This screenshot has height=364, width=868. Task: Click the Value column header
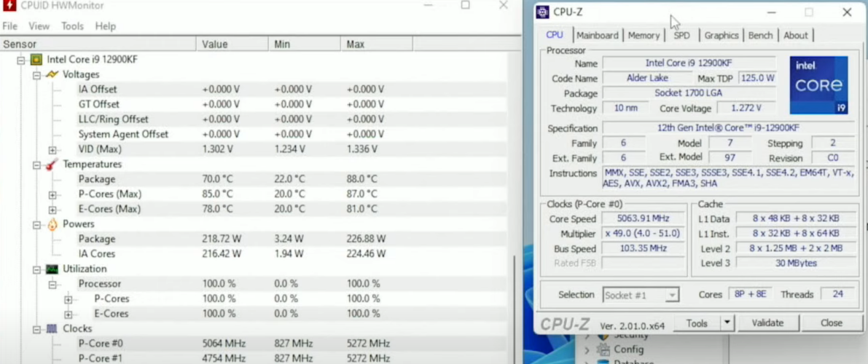point(232,44)
